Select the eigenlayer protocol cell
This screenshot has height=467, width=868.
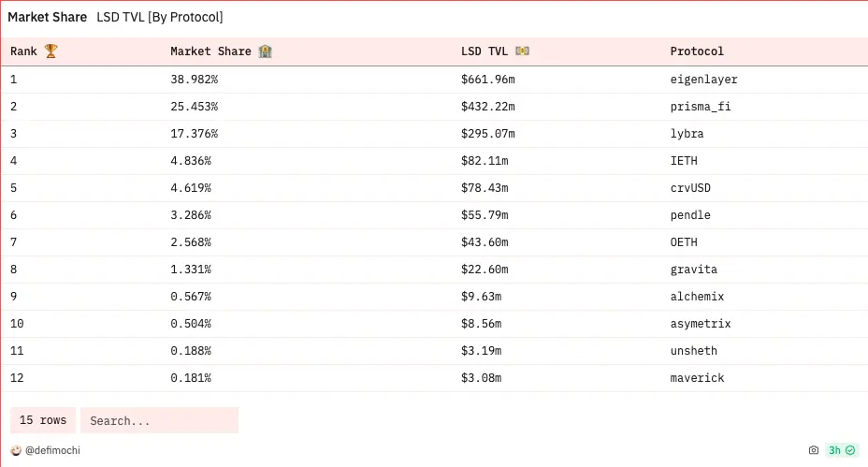coord(703,80)
